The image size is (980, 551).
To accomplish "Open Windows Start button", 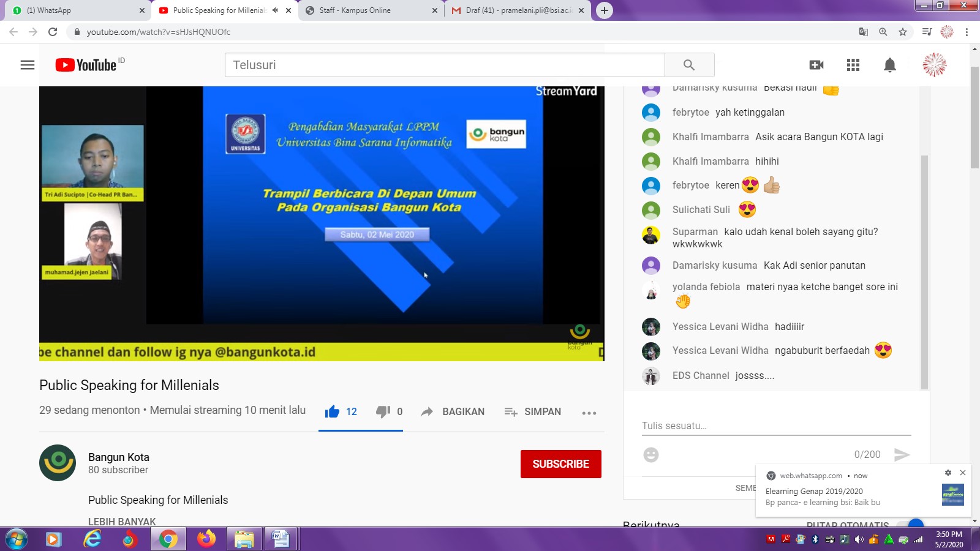I will [x=16, y=539].
